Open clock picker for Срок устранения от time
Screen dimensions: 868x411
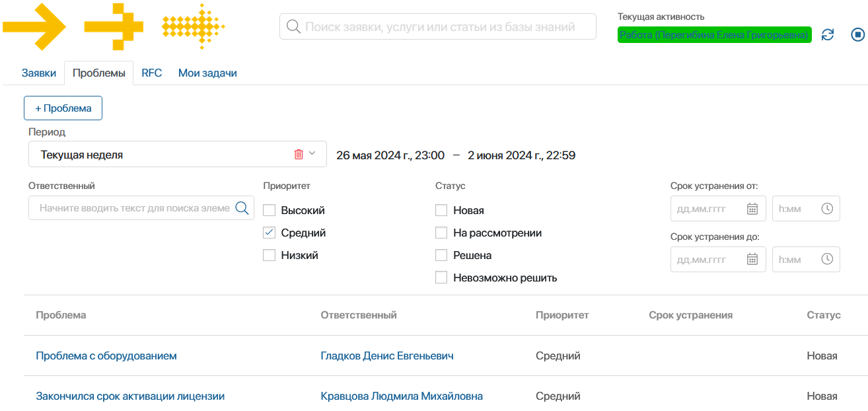(827, 209)
